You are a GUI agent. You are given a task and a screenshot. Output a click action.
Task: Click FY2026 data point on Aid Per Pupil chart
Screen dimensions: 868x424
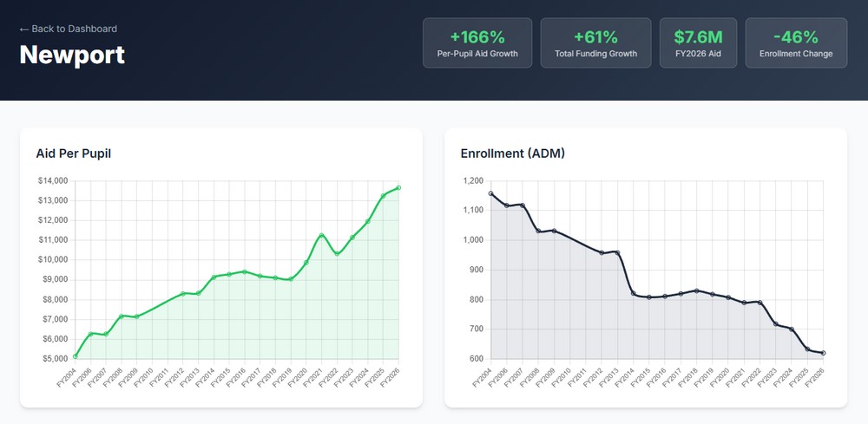pos(398,187)
